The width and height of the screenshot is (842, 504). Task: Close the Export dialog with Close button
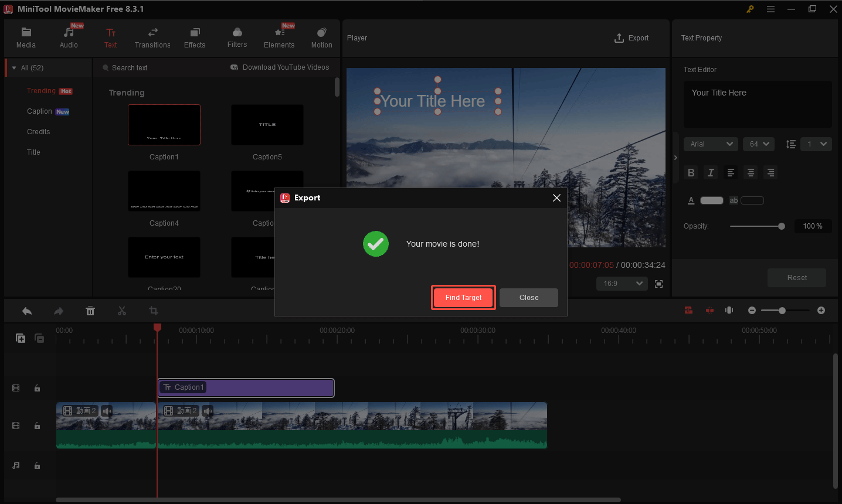528,298
